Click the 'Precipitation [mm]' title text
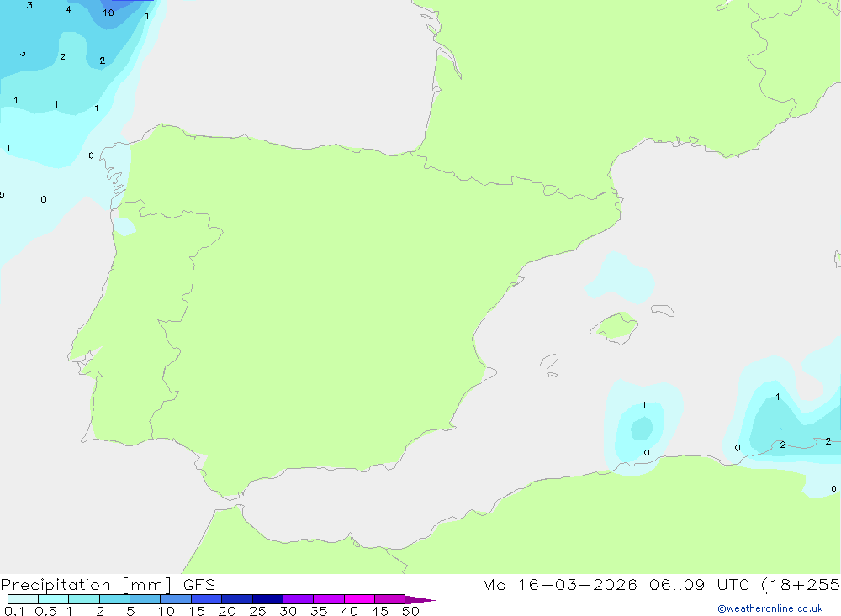Screen dimensions: 841x616 tap(86, 585)
